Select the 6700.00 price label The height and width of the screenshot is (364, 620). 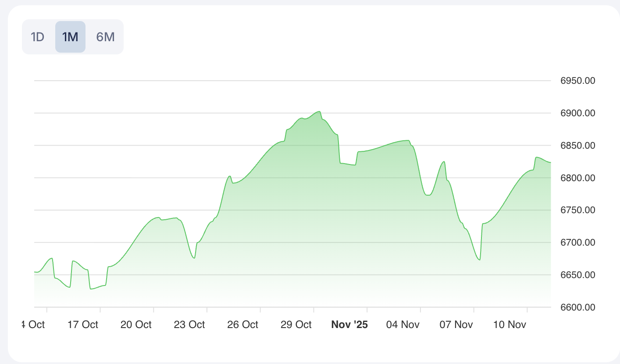tap(578, 243)
